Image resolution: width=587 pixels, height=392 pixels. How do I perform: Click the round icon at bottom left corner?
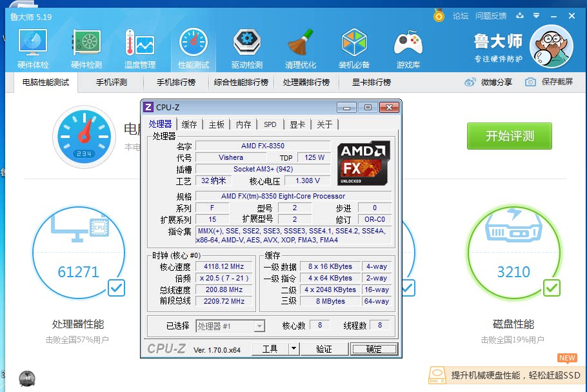click(x=27, y=378)
